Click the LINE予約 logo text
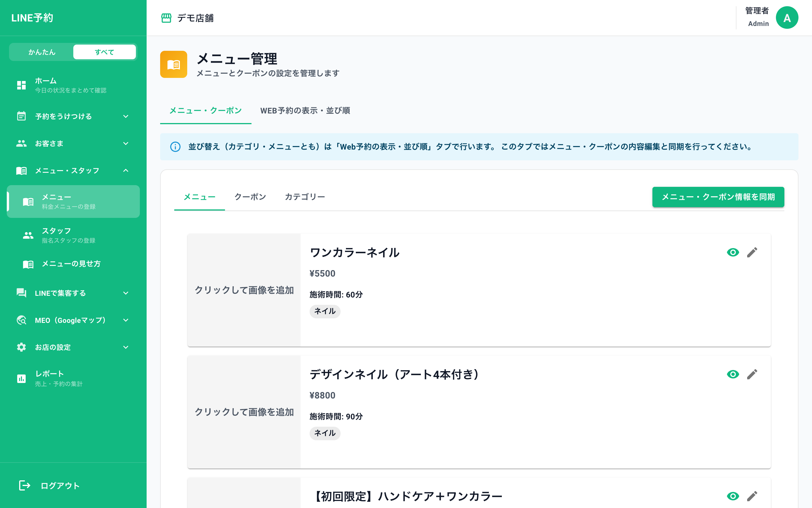 tap(32, 18)
